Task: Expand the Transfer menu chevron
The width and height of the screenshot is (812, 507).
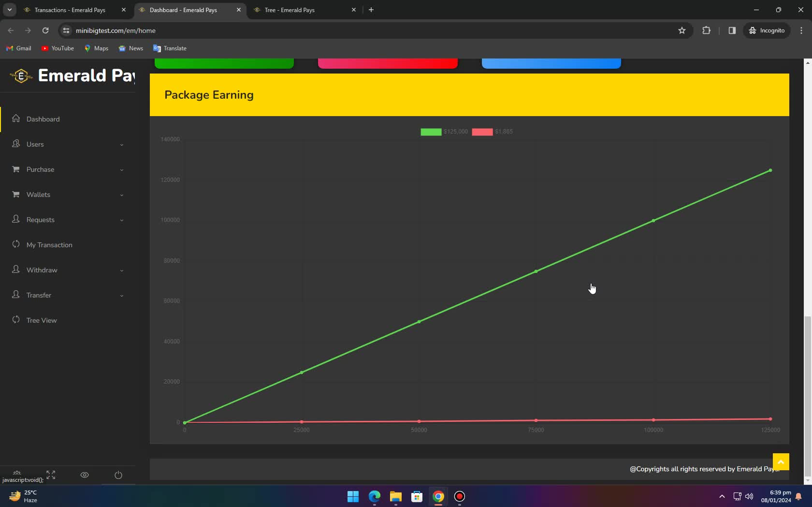Action: (x=121, y=295)
